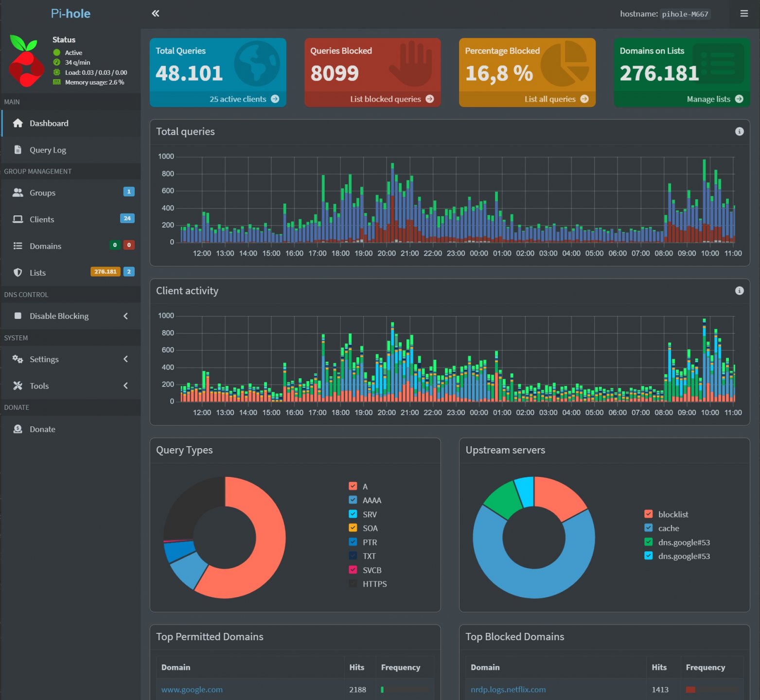This screenshot has width=760, height=700.
Task: Toggle the SRV query type checkbox
Action: tap(353, 514)
